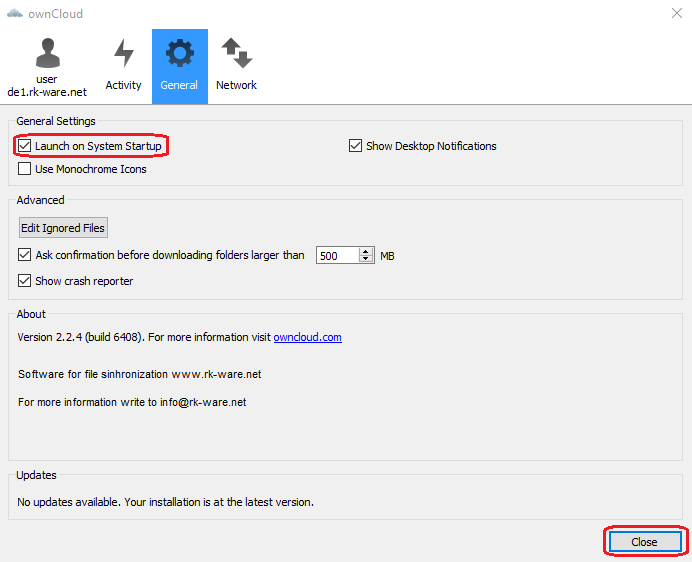Open the owncloud.com link
Image resolution: width=692 pixels, height=562 pixels.
[x=308, y=337]
